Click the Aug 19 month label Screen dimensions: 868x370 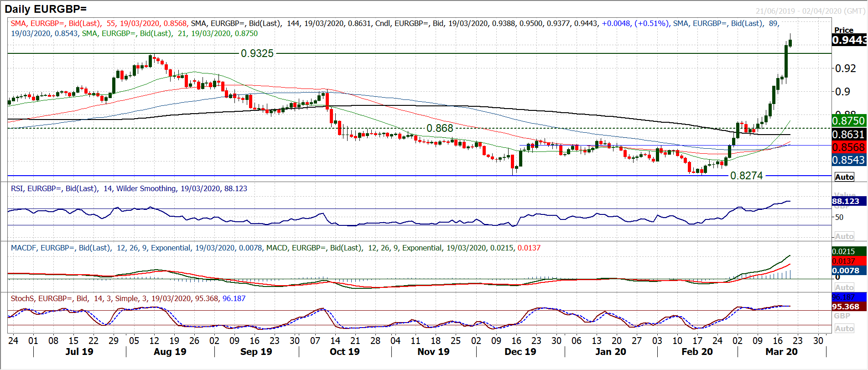(x=170, y=352)
